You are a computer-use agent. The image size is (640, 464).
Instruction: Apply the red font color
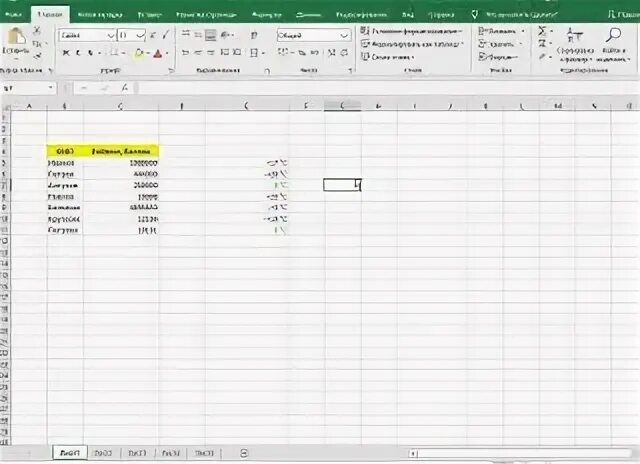point(158,53)
